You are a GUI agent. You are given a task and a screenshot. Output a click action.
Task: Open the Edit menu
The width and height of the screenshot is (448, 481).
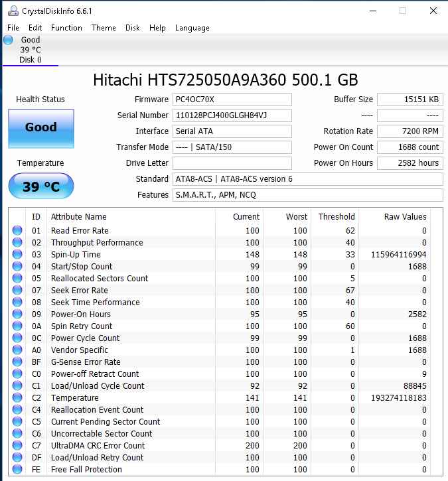pos(35,28)
